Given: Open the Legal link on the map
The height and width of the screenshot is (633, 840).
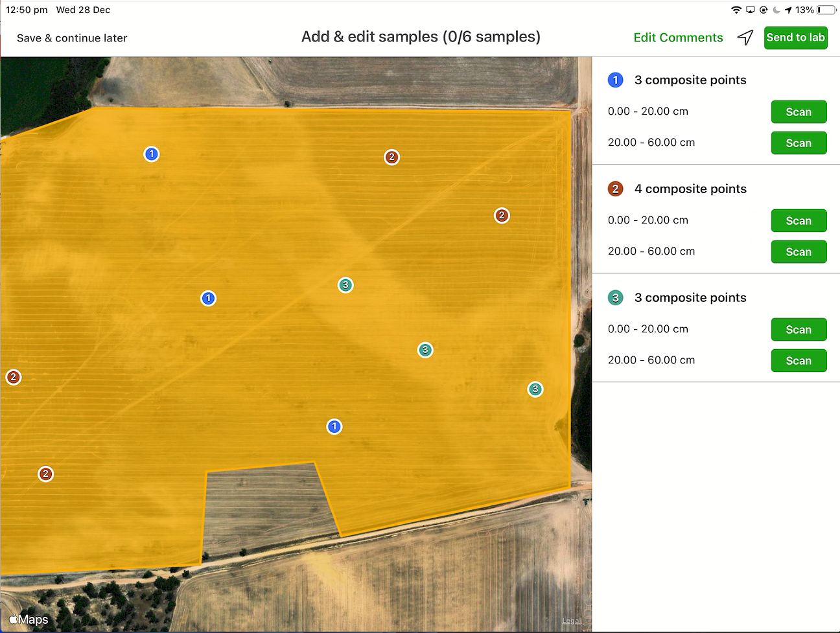Looking at the screenshot, I should click(x=572, y=621).
